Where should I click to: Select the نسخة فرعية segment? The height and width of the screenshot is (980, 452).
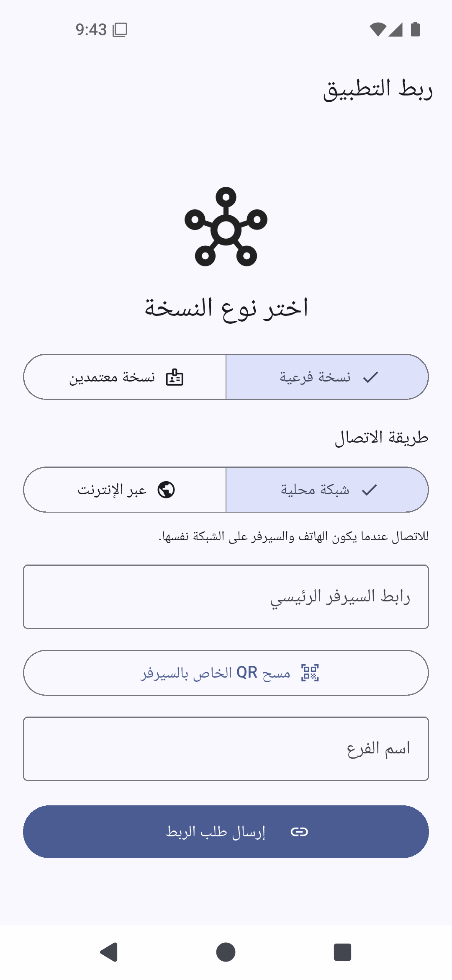[x=327, y=377]
